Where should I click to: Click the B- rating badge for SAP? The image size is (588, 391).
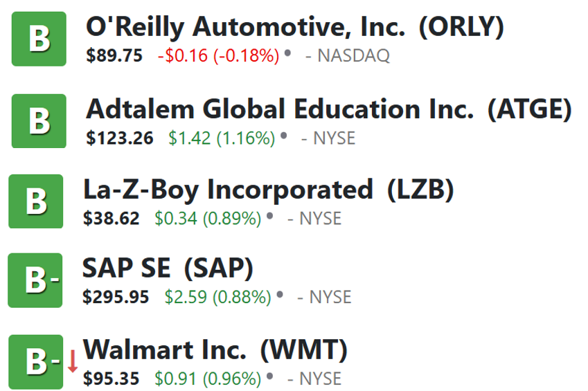point(35,280)
